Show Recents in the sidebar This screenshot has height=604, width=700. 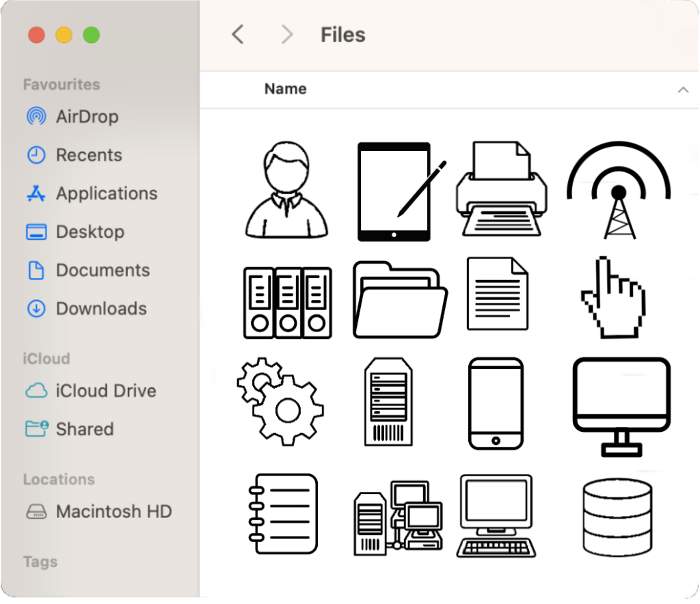[x=74, y=155]
